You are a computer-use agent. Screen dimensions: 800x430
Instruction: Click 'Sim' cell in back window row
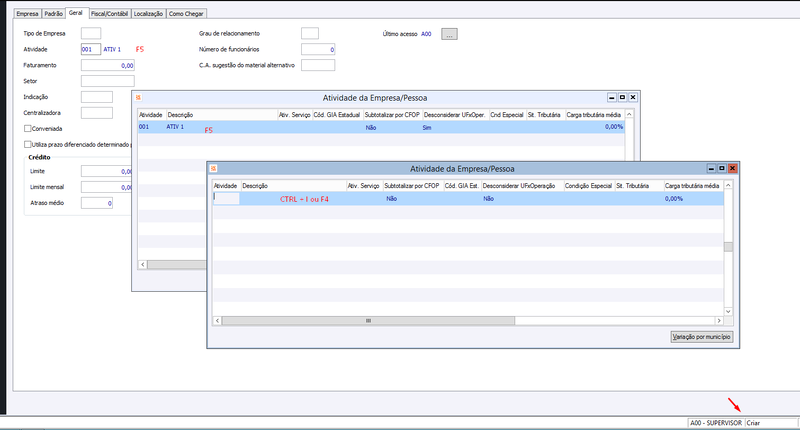pos(427,128)
